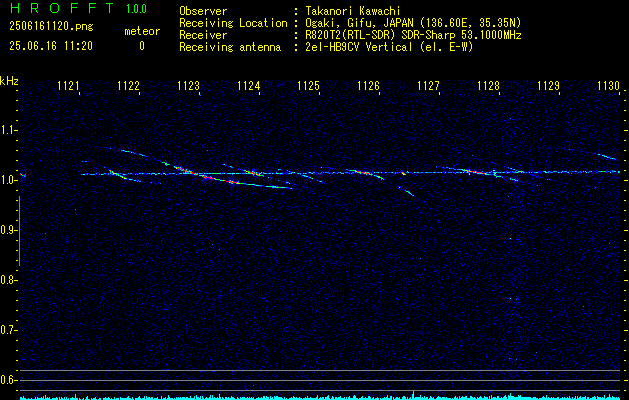The image size is (629, 400).
Task: Click the Receiving Location field label
Action: coord(233,23)
